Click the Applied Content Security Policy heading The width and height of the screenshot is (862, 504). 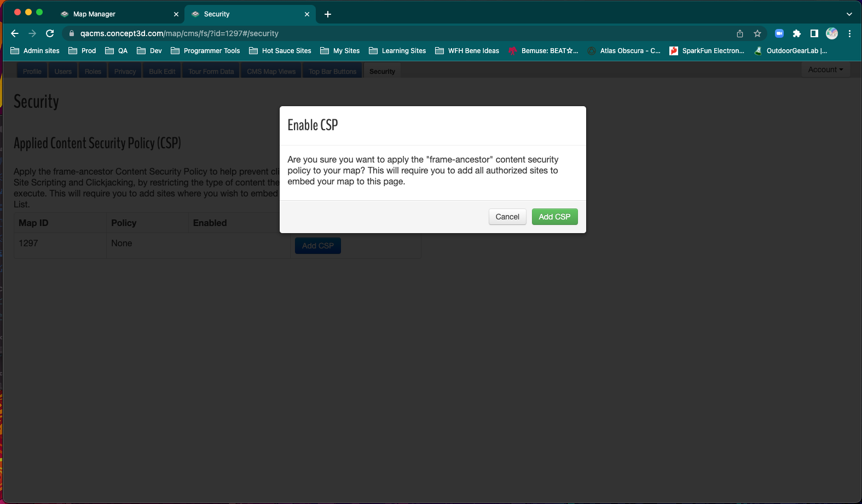(x=97, y=143)
